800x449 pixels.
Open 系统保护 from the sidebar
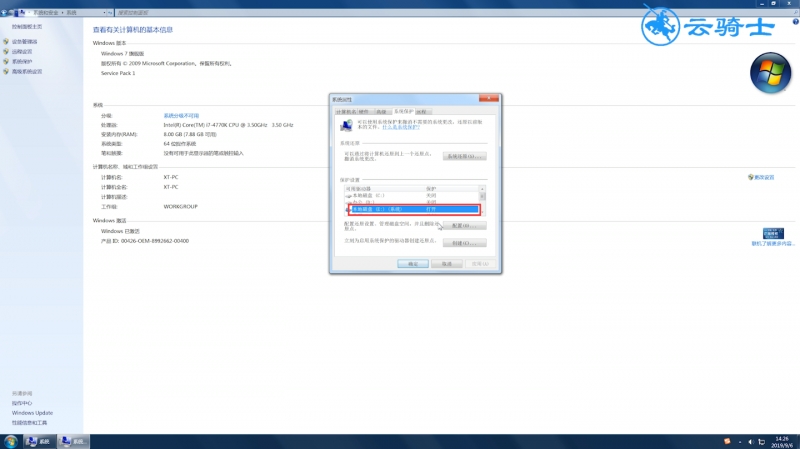(x=22, y=62)
